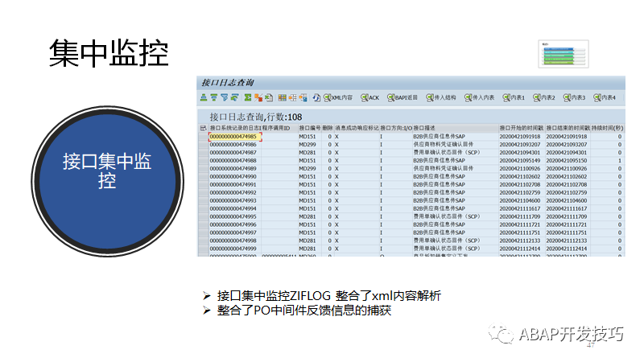Click end timestamp 20200421112414
The width and height of the screenshot is (644, 362).
click(x=567, y=249)
